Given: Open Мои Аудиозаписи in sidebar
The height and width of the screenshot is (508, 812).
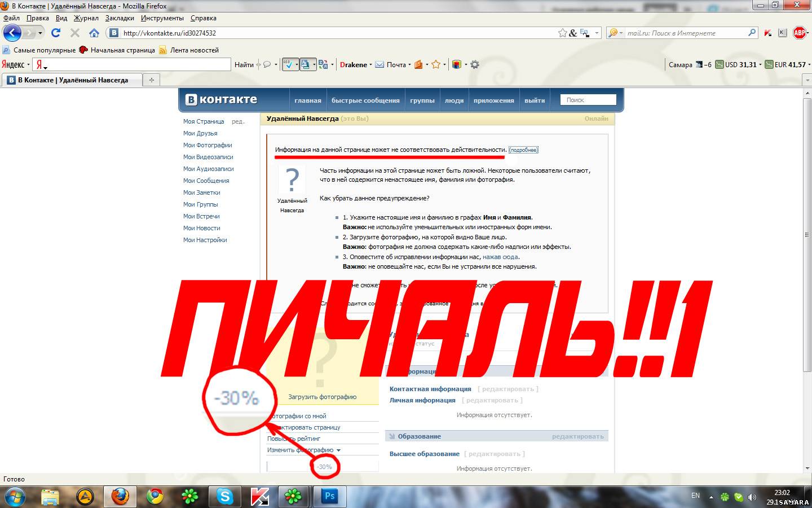Looking at the screenshot, I should [208, 169].
